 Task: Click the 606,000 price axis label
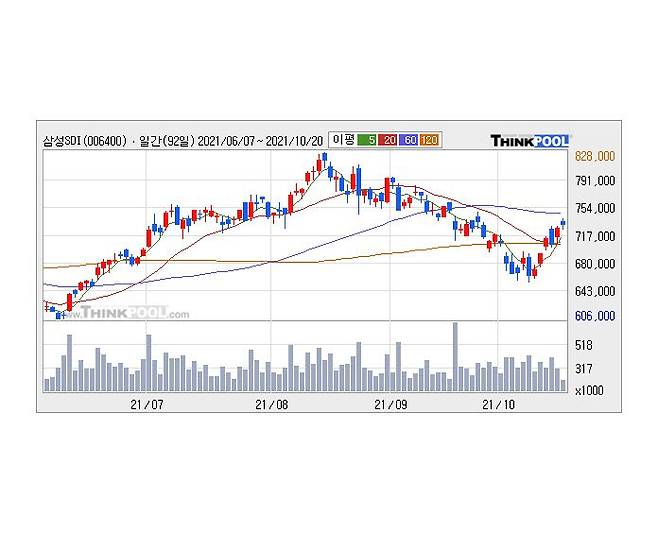coord(594,316)
